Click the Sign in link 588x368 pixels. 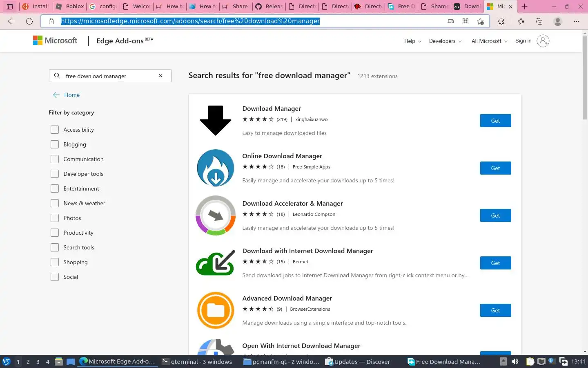pos(523,41)
